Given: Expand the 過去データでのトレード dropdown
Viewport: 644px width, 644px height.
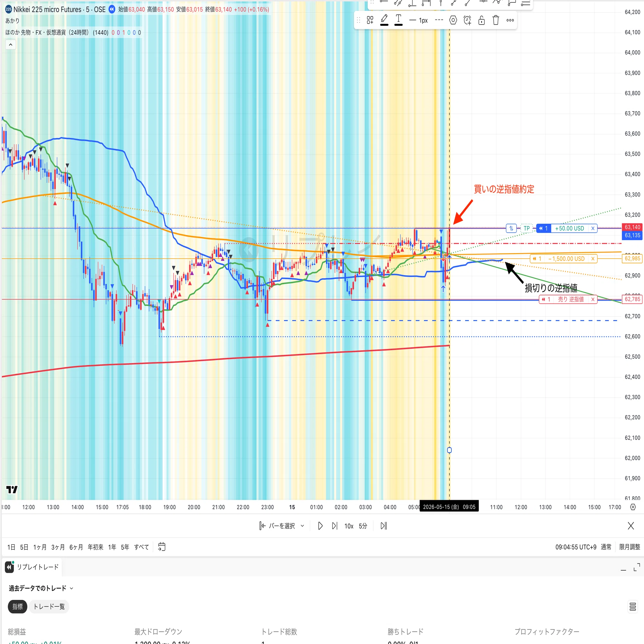Looking at the screenshot, I should click(41, 588).
